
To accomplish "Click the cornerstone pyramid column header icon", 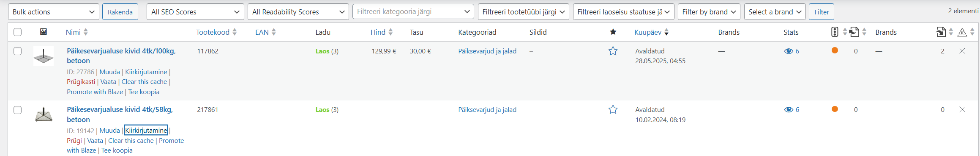I will click(x=962, y=32).
